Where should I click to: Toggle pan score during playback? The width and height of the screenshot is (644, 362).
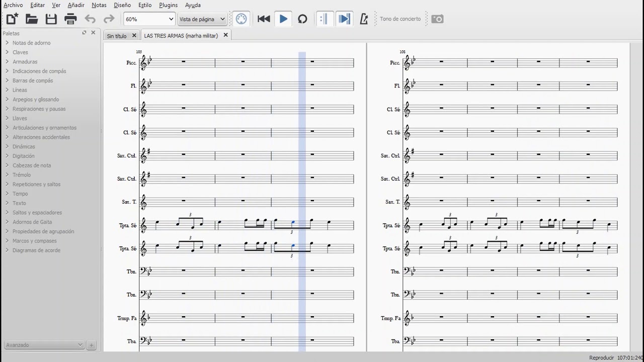point(345,19)
